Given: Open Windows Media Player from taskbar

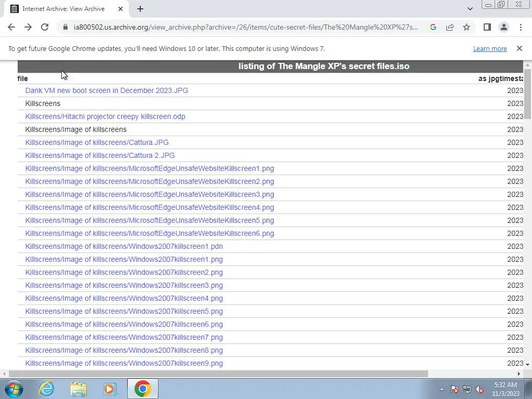Looking at the screenshot, I should coord(110,389).
